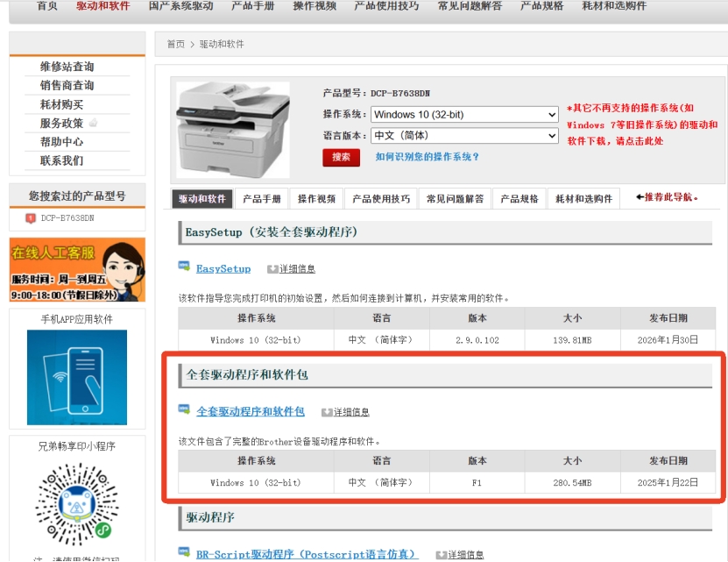728x562 pixels.
Task: Expand the 语言版本 dropdown showing 中文（简体）
Action: pyautogui.click(x=464, y=136)
